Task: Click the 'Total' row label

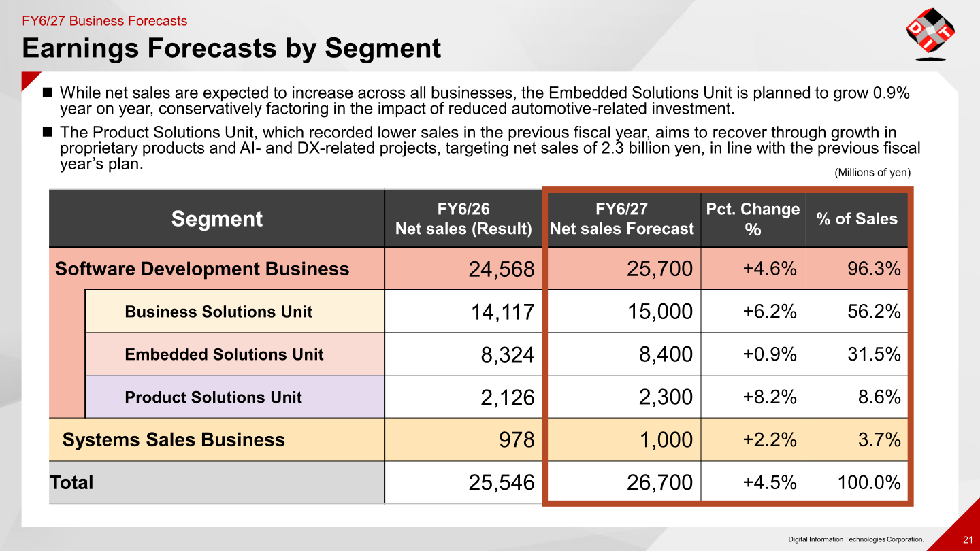Action: (71, 482)
